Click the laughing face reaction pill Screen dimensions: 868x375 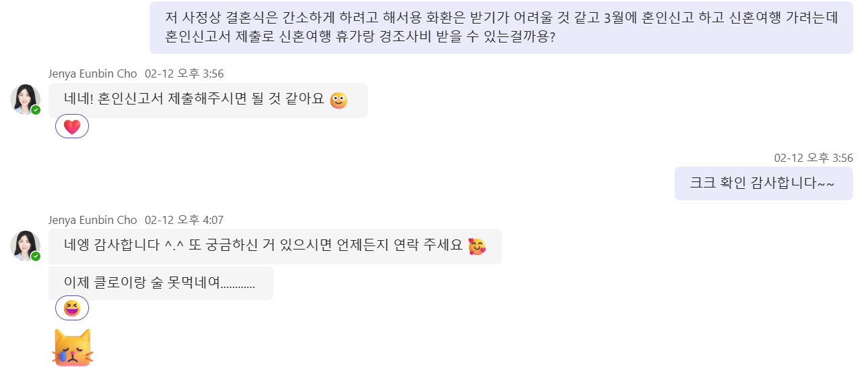click(x=72, y=308)
